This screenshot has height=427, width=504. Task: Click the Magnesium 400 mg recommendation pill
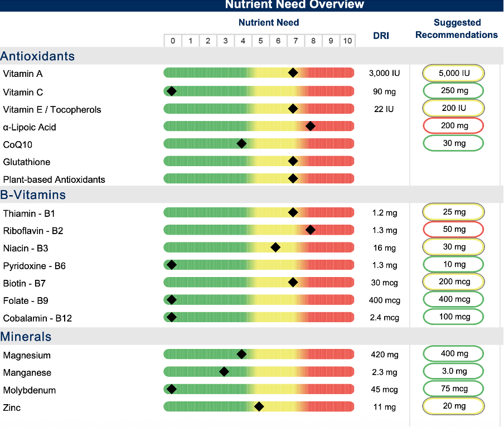[x=453, y=354]
